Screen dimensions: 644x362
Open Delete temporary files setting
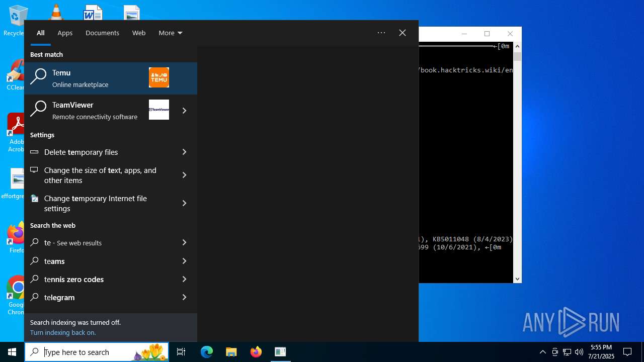tap(98, 152)
